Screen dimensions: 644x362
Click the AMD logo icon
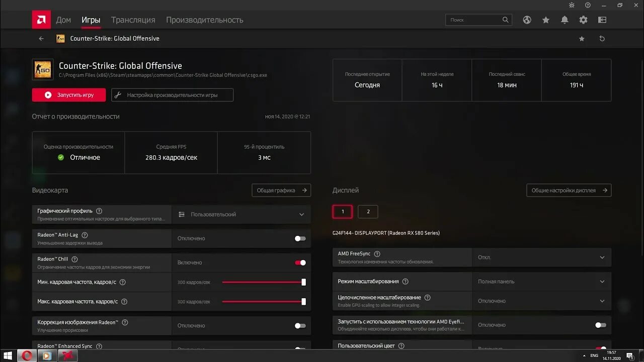tap(41, 20)
